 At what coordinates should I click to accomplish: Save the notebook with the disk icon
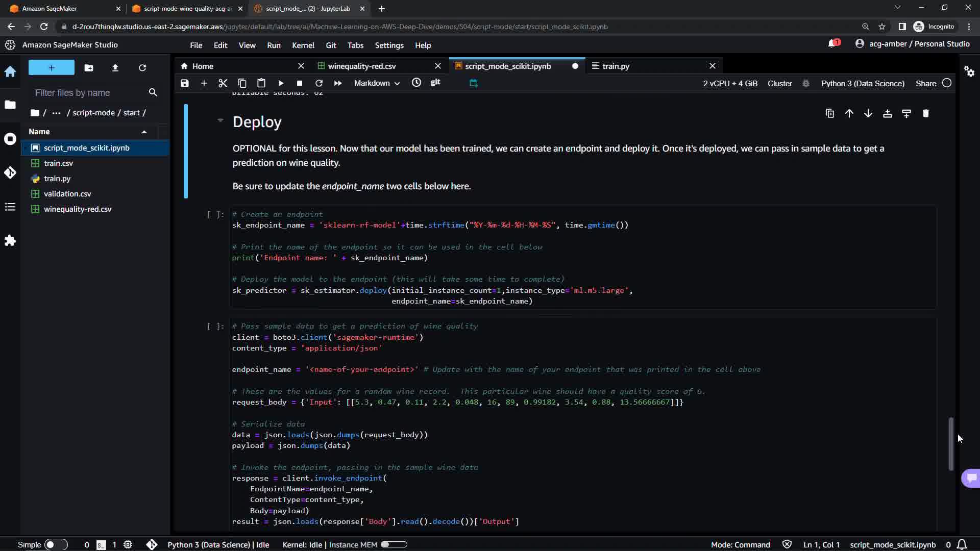[185, 83]
